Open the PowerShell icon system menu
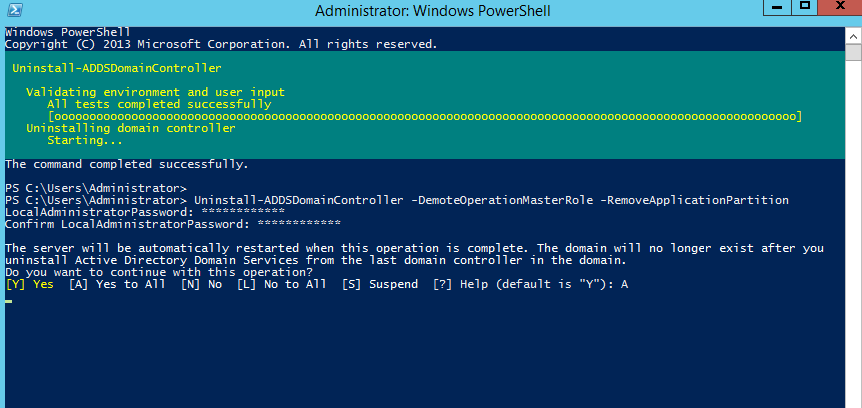Screen dimensions: 862x408 click(14, 9)
